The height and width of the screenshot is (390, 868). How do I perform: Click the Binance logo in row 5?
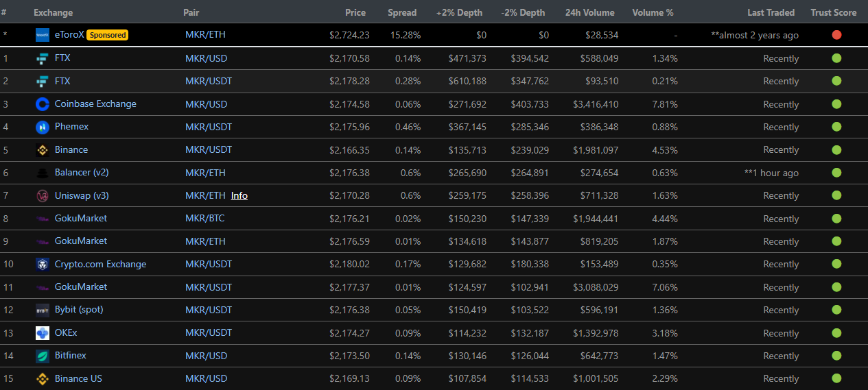pos(43,149)
